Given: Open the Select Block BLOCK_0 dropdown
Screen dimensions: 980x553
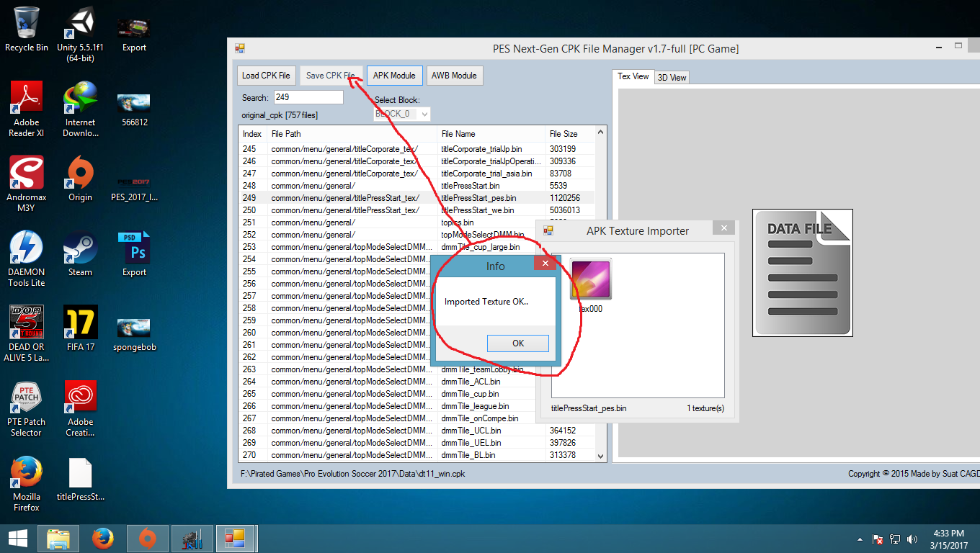Looking at the screenshot, I should pos(402,114).
